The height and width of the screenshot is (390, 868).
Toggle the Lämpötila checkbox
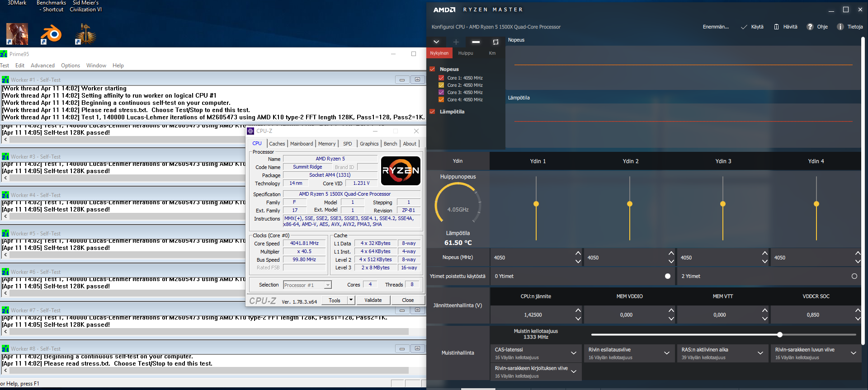[x=432, y=112]
